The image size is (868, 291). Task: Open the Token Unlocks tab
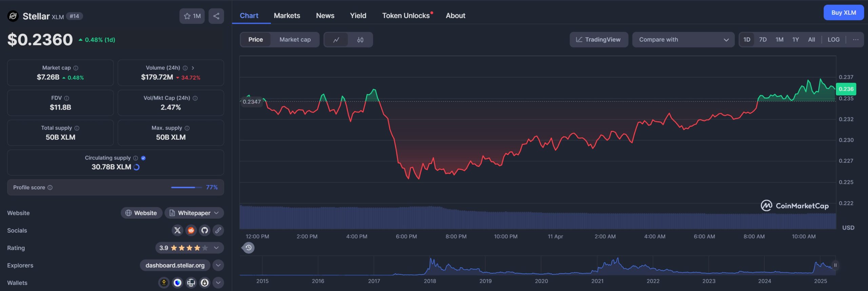coord(406,16)
